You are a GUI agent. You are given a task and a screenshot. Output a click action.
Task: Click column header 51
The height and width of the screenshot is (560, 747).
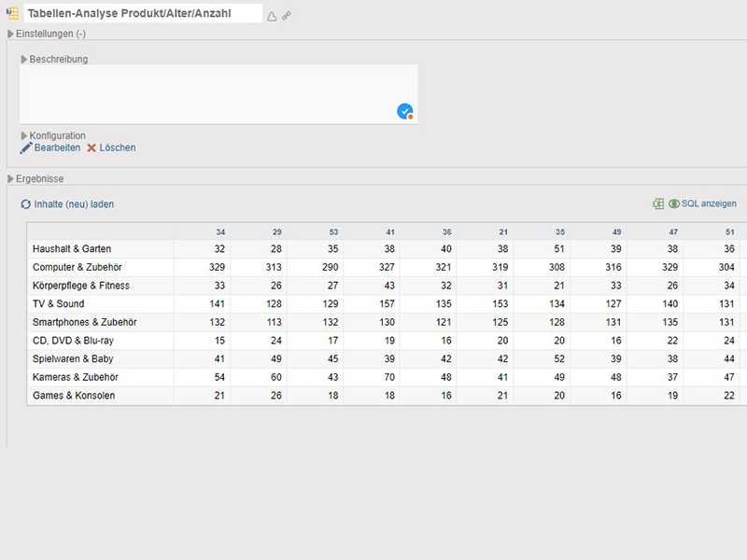(730, 231)
